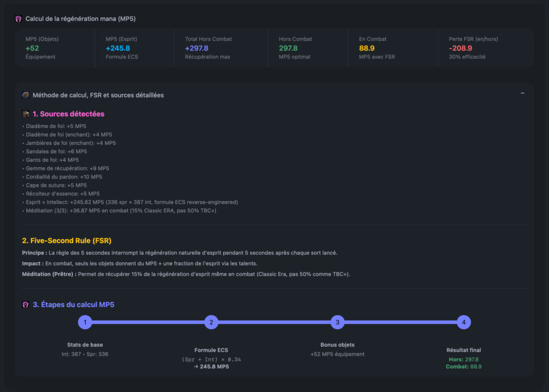Collapse the calculation method panel with minus button

[x=522, y=93]
